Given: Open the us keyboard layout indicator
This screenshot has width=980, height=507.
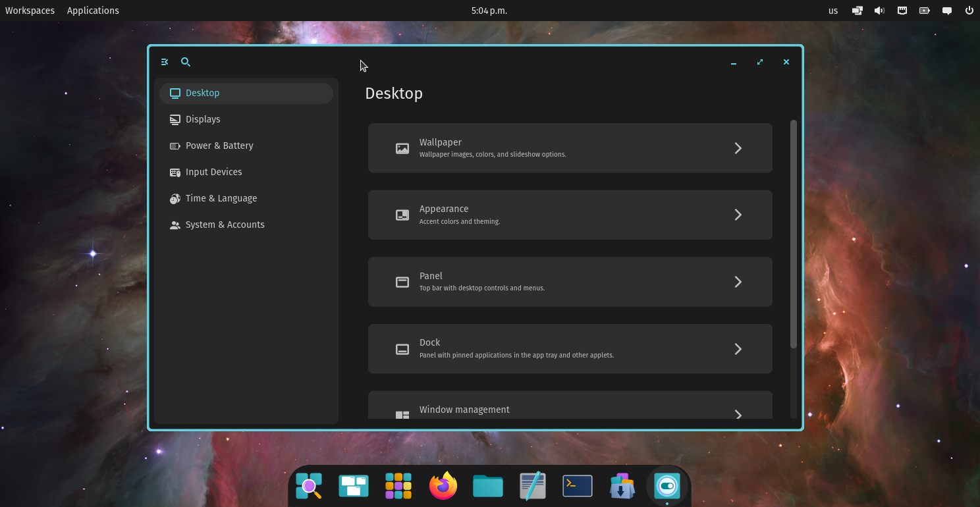Looking at the screenshot, I should 833,11.
